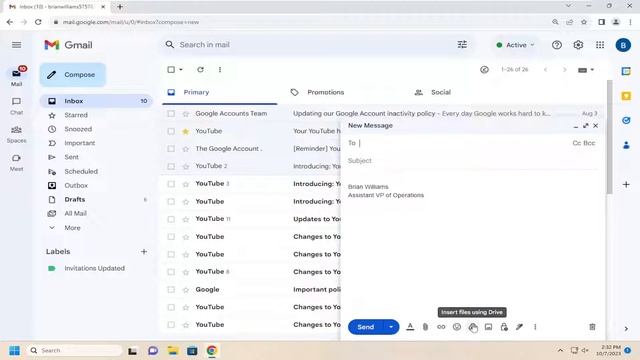Screen dimensions: 640x360
Task: Open Spaces in the left rail
Action: (x=16, y=134)
